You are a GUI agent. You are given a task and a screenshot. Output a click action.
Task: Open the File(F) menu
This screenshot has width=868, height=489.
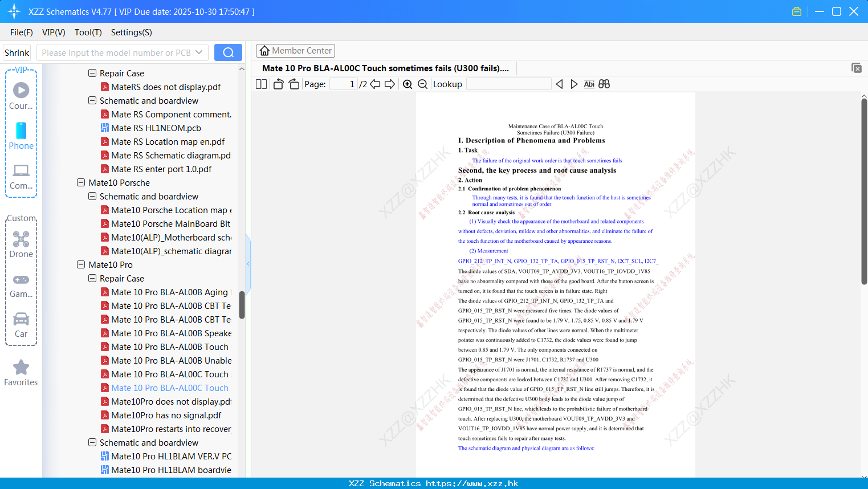click(22, 32)
